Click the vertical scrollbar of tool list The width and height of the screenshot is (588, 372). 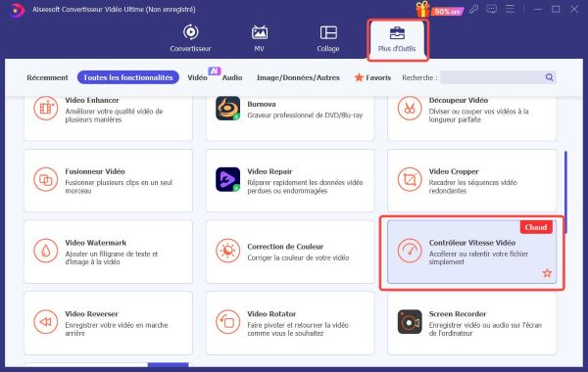[565, 193]
